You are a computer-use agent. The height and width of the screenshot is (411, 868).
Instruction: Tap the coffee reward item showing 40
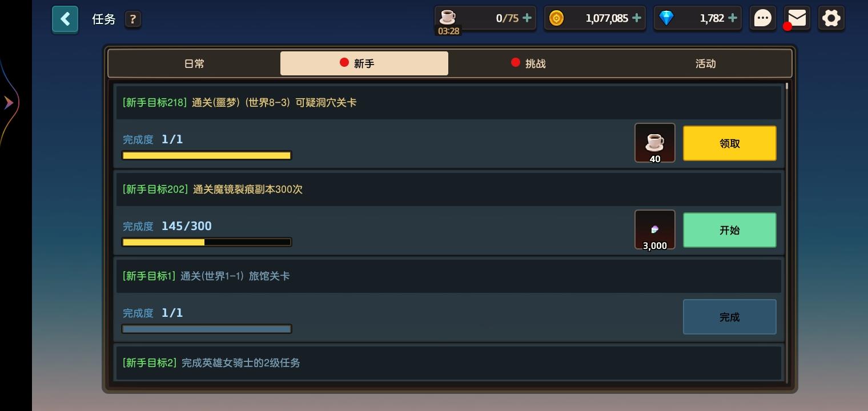point(655,143)
